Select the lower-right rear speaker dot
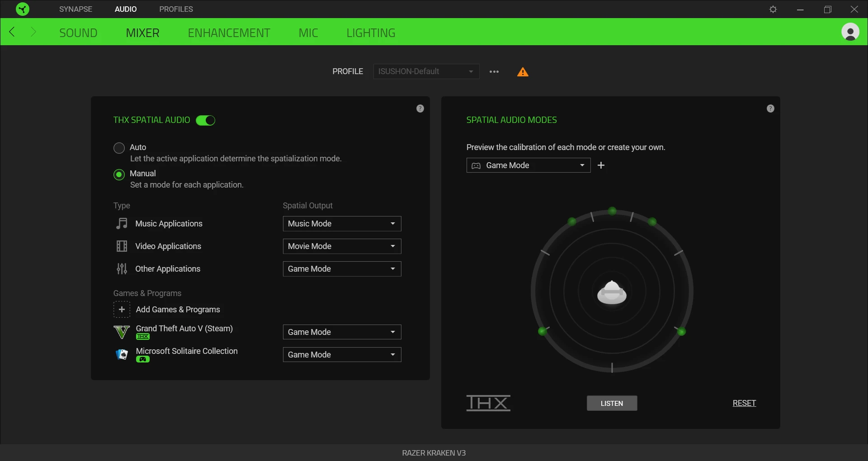Viewport: 868px width, 461px height. click(681, 332)
